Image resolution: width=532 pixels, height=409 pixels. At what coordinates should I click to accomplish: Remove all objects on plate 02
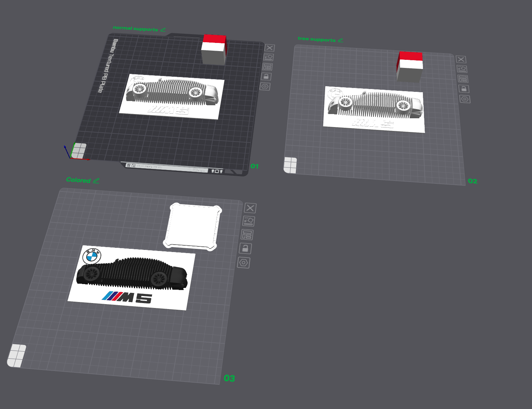click(461, 59)
